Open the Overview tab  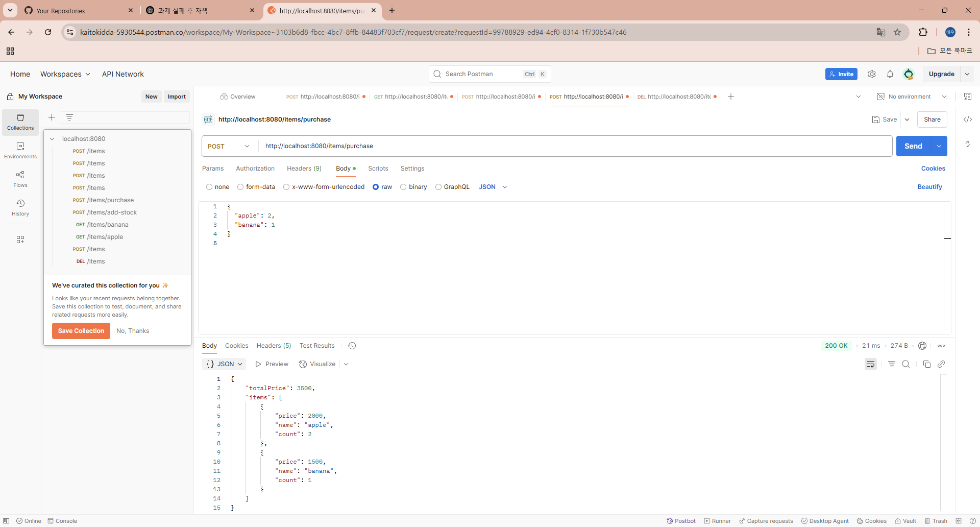(238, 97)
